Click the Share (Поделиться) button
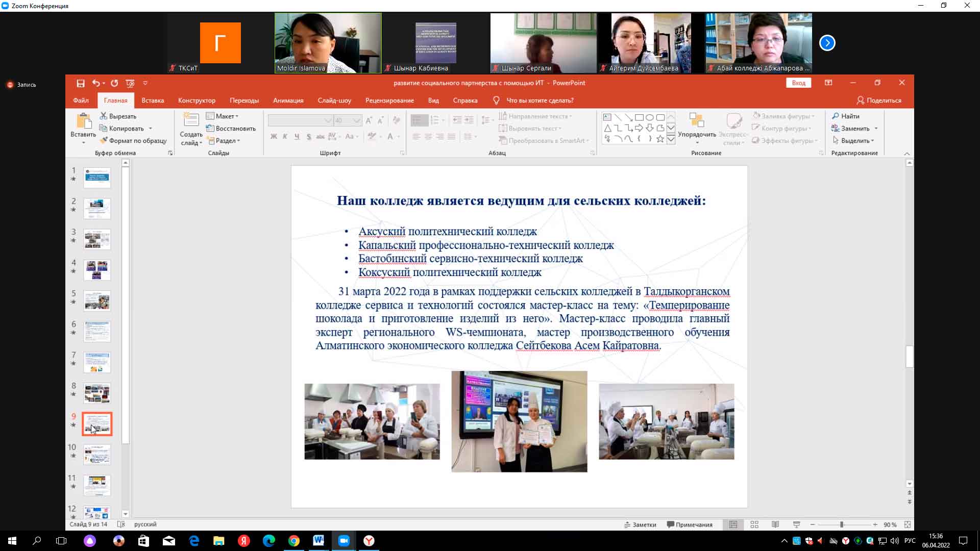The height and width of the screenshot is (551, 980). tap(879, 101)
